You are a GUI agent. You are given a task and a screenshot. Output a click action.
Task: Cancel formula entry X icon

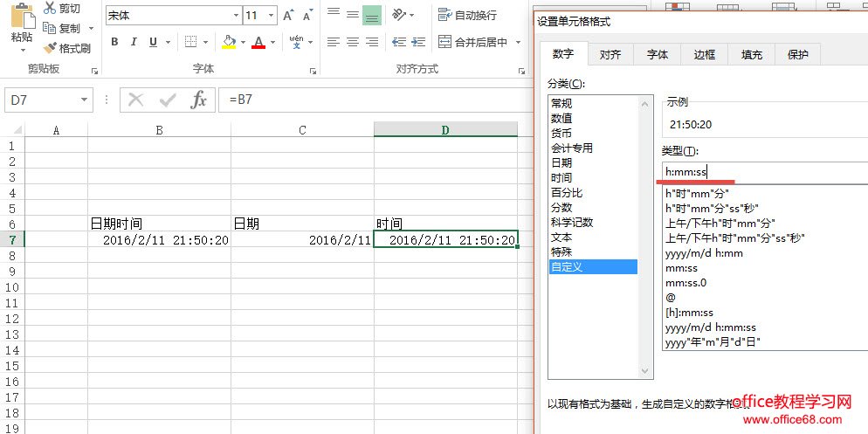click(135, 100)
